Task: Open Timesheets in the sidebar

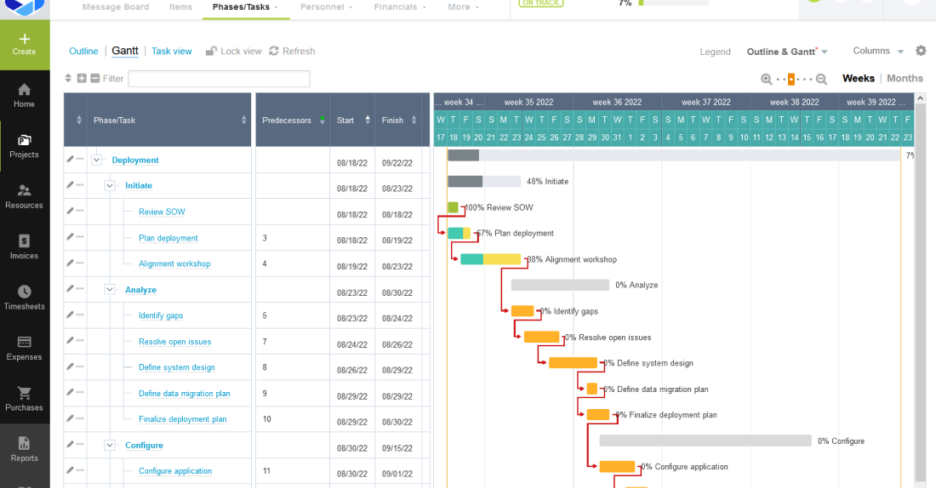Action: pos(24,298)
